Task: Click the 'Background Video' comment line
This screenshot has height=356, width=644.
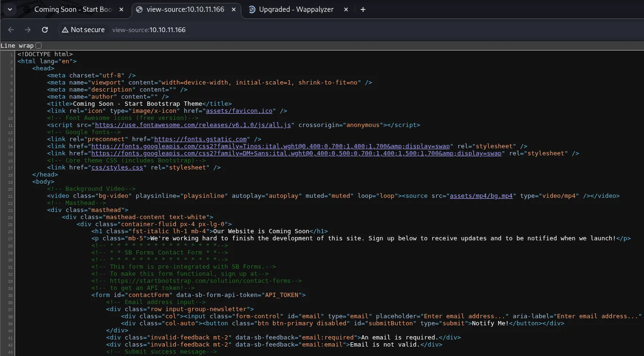Action: click(x=91, y=189)
